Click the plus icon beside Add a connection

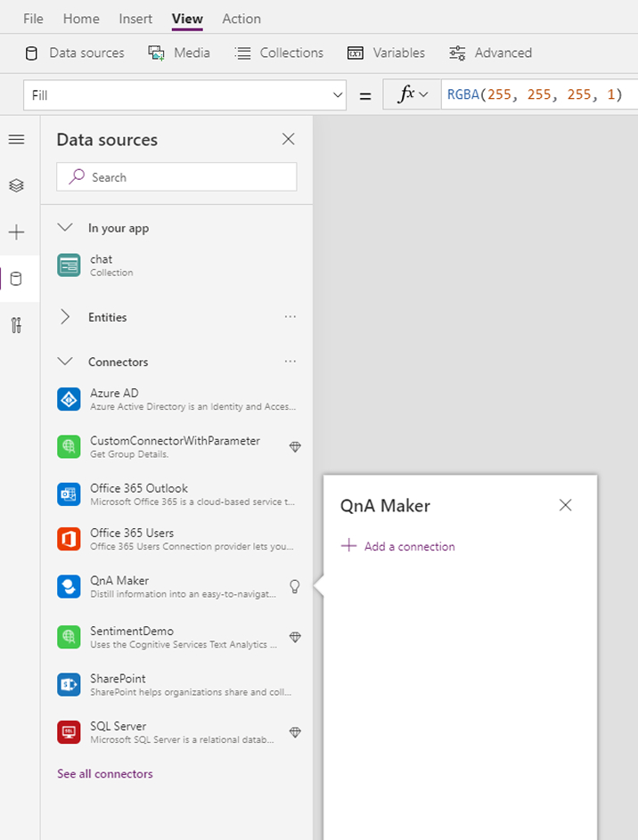(348, 545)
